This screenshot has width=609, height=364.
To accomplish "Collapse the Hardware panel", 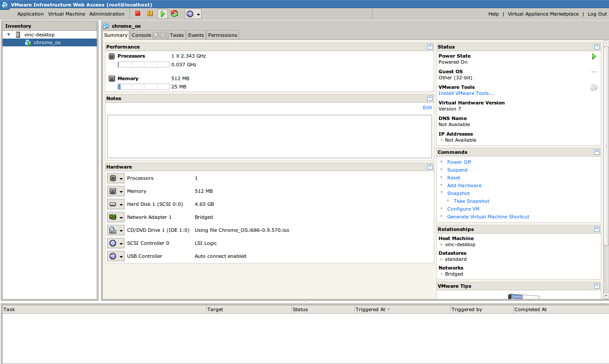I will pyautogui.click(x=430, y=167).
